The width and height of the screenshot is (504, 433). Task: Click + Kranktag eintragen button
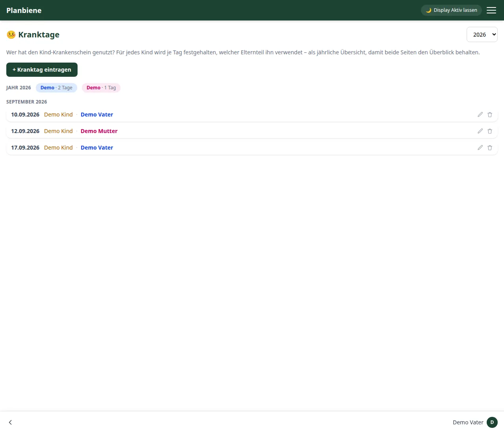pos(42,70)
